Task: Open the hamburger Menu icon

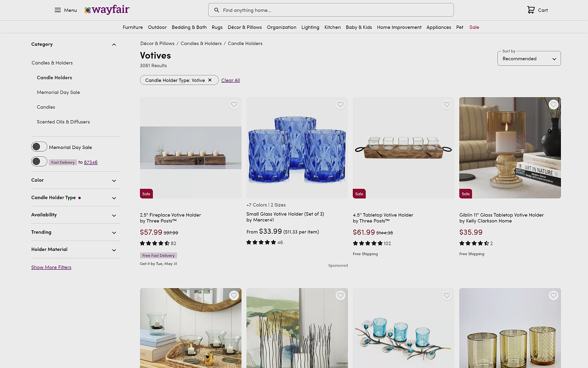Action: pyautogui.click(x=58, y=10)
